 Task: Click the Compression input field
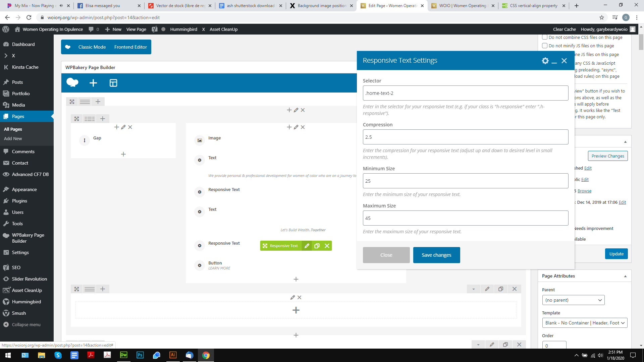point(466,137)
